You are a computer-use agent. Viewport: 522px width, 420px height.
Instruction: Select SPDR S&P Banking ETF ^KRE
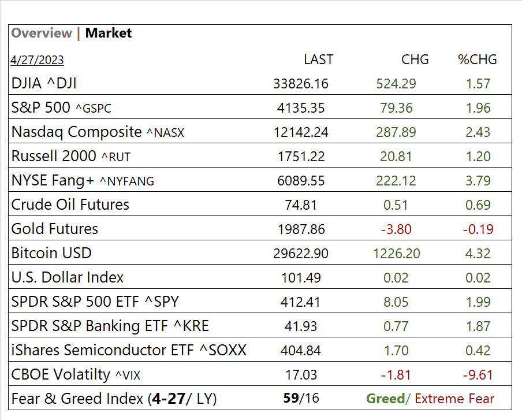click(x=110, y=326)
